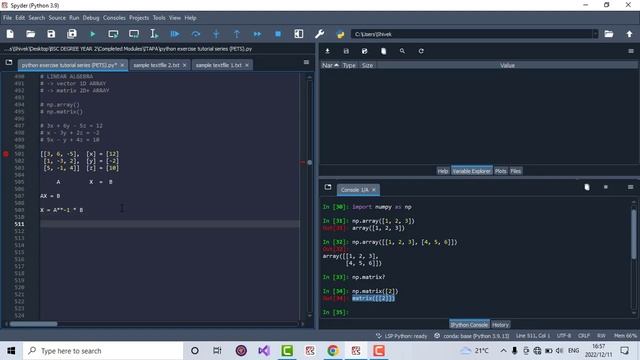Import data in Variable Explorer
This screenshot has width=640, height=360.
327,51
